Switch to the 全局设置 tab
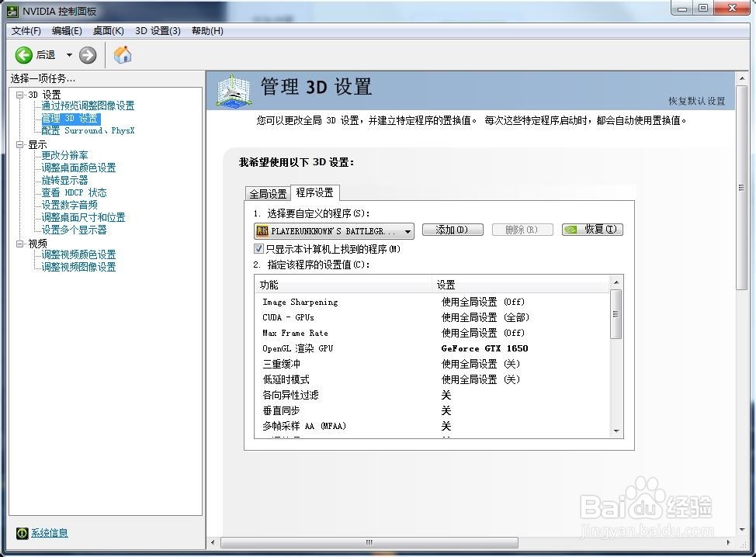The image size is (756, 557). coord(268,194)
